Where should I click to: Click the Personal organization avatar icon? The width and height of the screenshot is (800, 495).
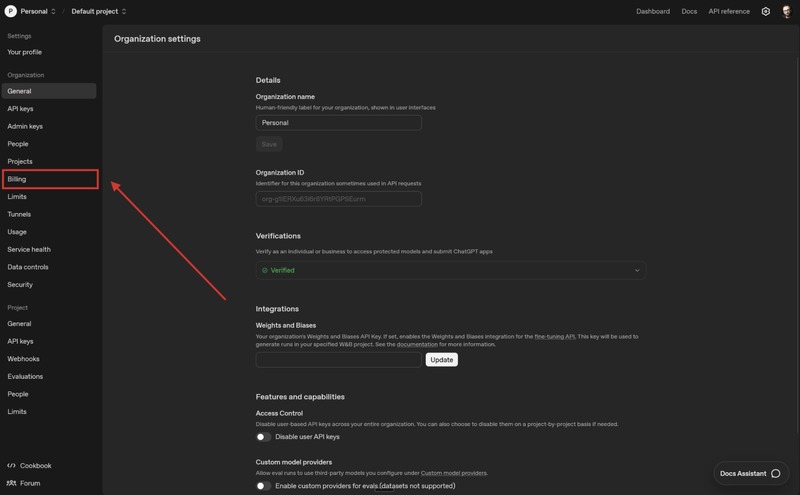point(10,11)
